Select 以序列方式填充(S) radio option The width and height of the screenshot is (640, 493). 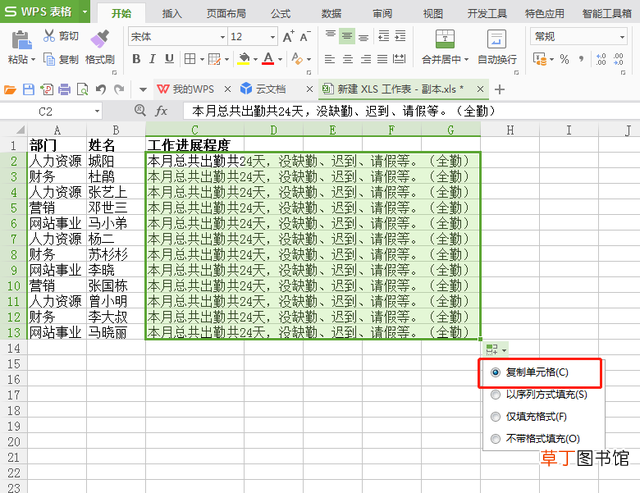coord(496,395)
